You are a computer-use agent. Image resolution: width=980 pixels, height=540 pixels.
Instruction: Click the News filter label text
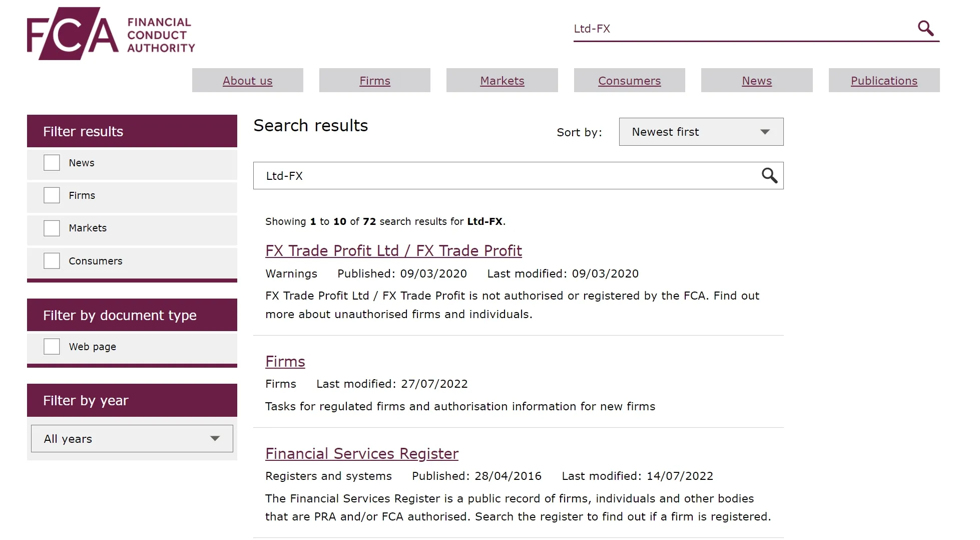point(82,163)
